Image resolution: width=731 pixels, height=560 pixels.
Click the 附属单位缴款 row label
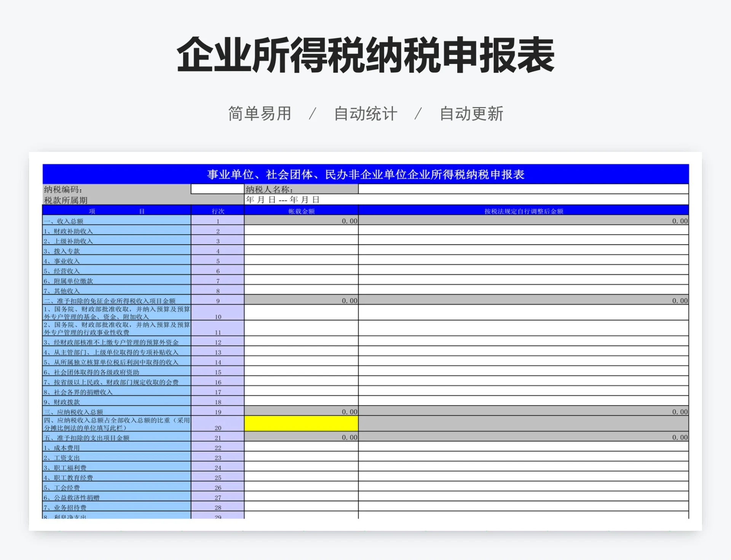click(x=114, y=282)
